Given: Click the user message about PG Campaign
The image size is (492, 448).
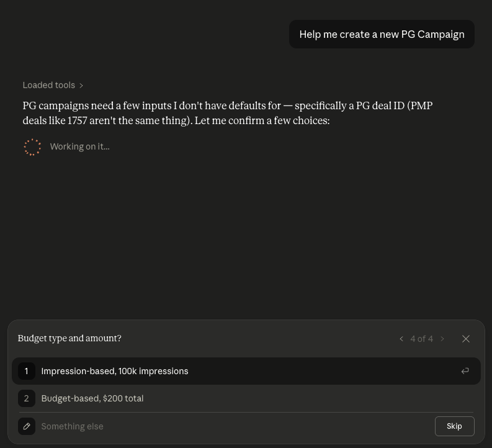Looking at the screenshot, I should pos(382,34).
